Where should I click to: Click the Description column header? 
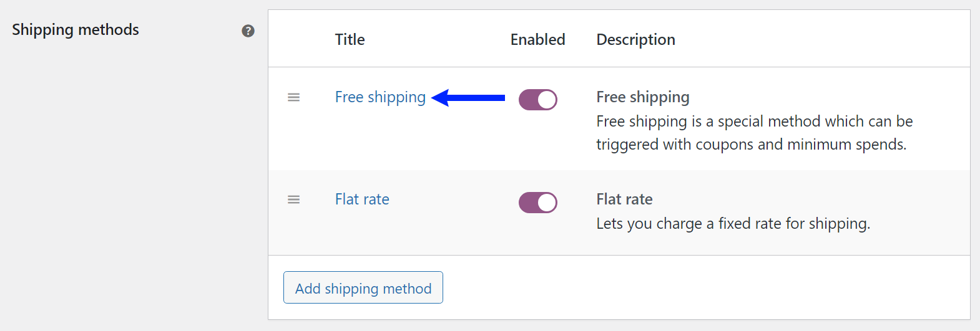click(x=635, y=39)
